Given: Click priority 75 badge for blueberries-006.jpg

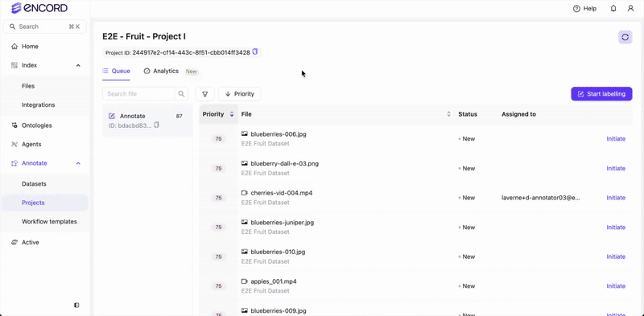Looking at the screenshot, I should (x=218, y=139).
